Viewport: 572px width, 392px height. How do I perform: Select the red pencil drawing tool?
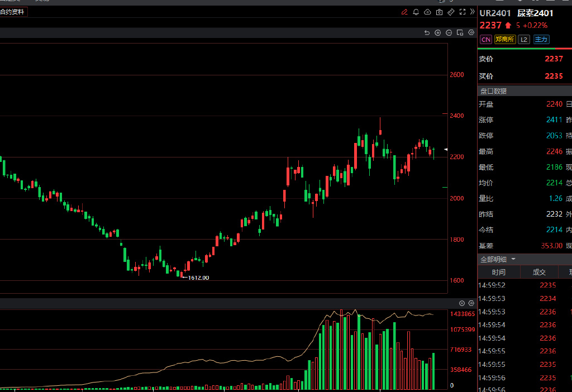404,12
